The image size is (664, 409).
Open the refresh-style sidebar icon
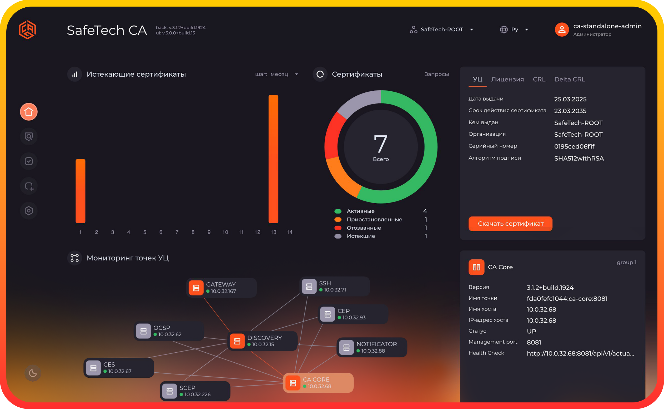[x=29, y=186]
